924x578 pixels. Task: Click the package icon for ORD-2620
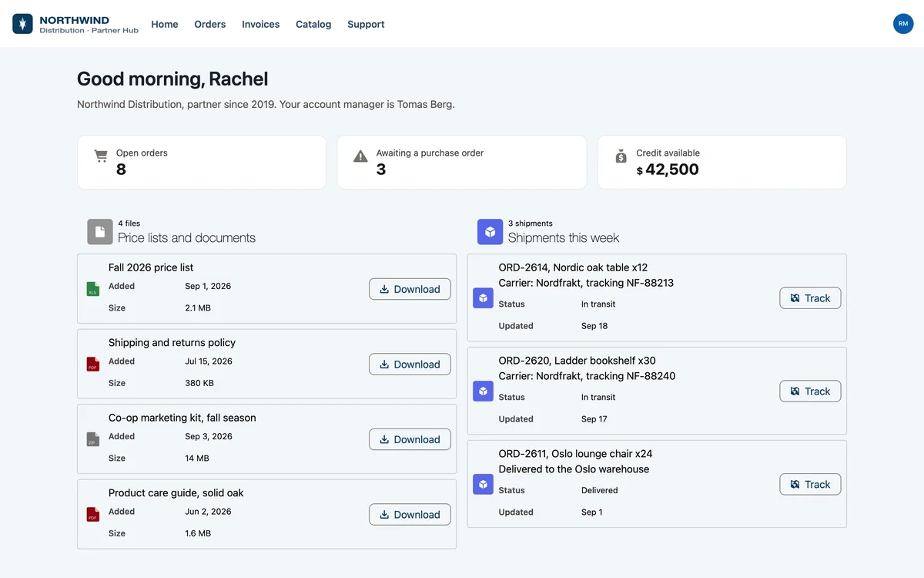point(483,391)
